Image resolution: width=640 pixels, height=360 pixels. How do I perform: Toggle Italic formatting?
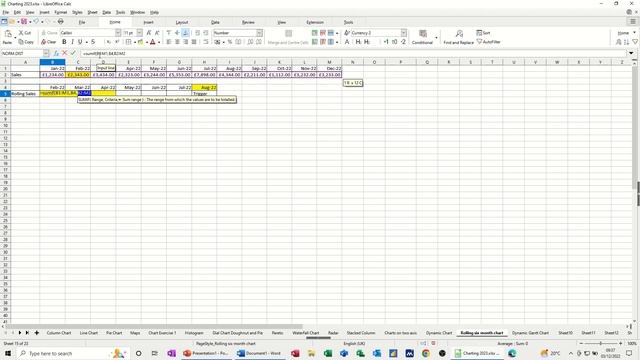click(72, 42)
